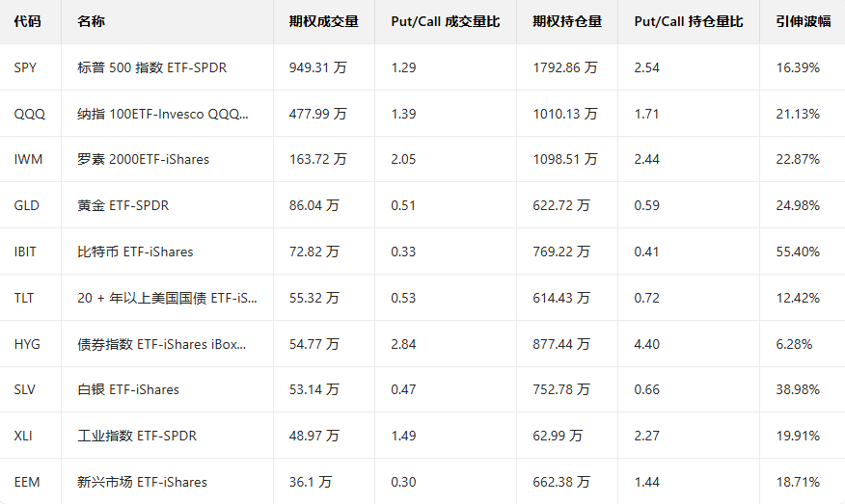Click the 纳指 100ETF-Invesco QQQ name
This screenshot has width=845, height=504.
163,114
